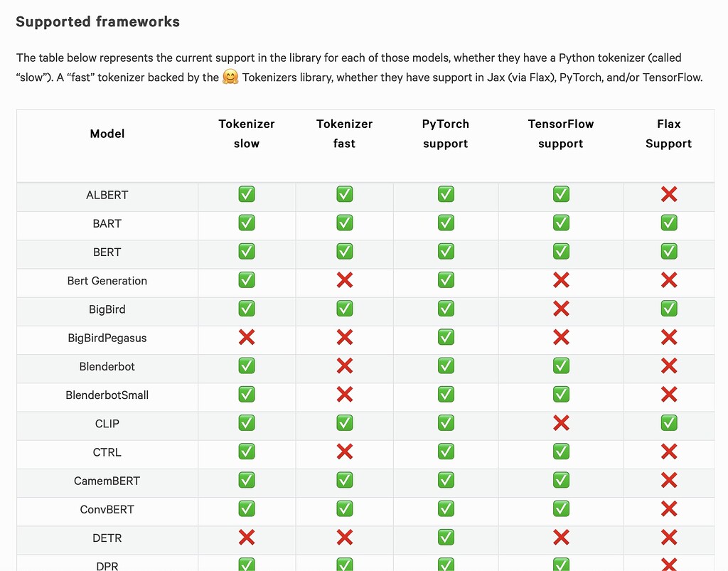Select the Model column header

coord(107,134)
